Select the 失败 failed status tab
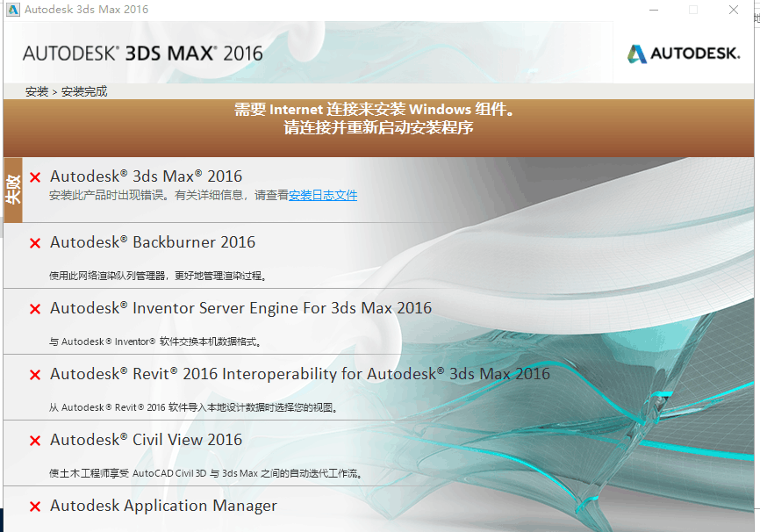The image size is (760, 532). (13, 190)
